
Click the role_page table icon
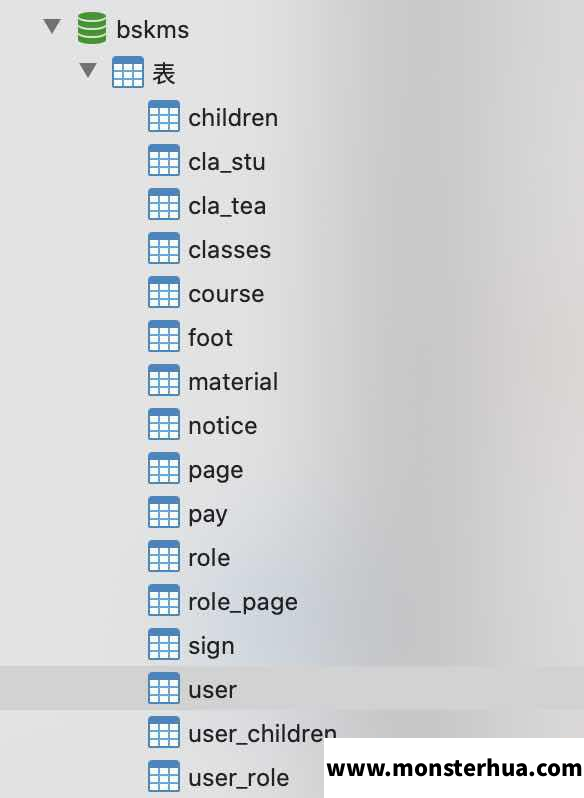(164, 600)
